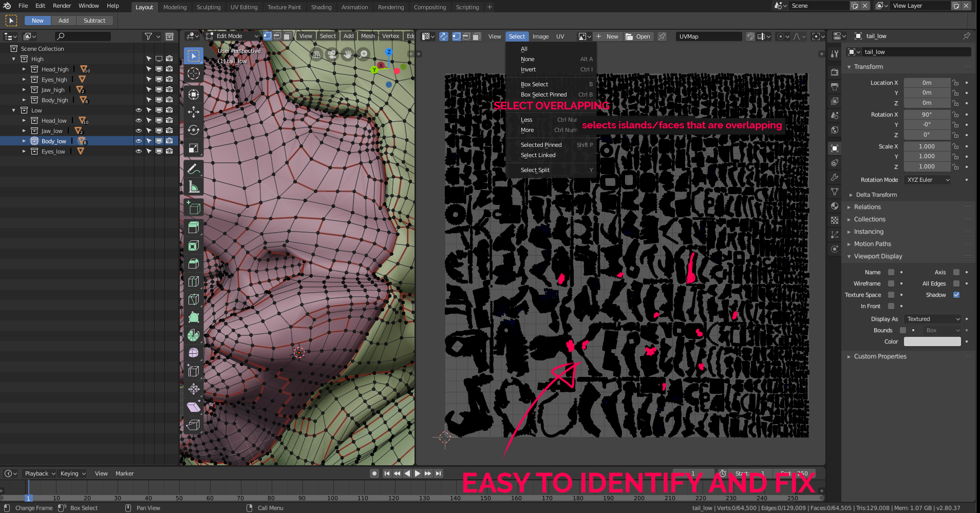The width and height of the screenshot is (980, 513).
Task: Collapse the High collection
Action: 14,59
